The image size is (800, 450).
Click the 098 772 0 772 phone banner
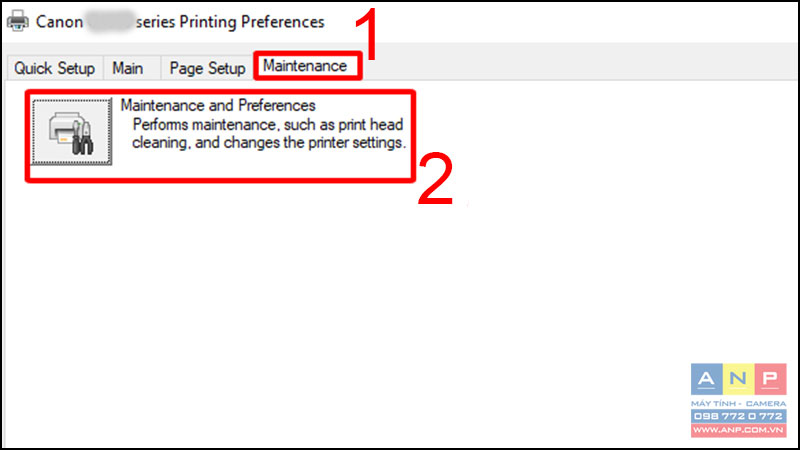tap(739, 416)
